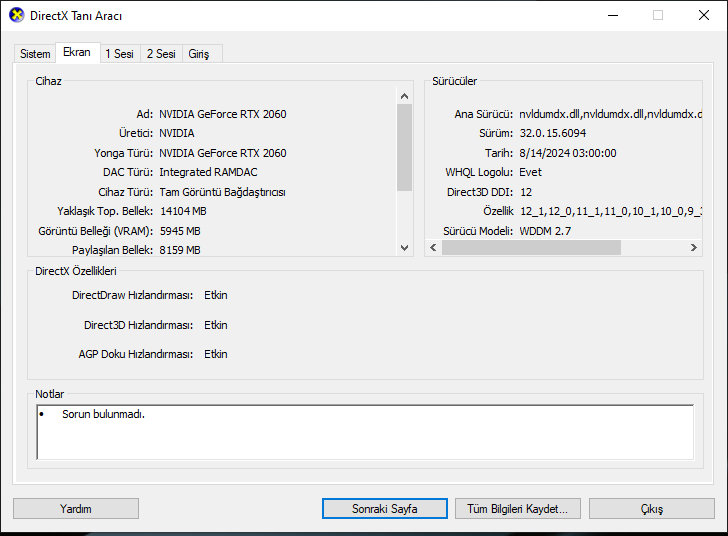Click the 'Sürücüler' group label

pyautogui.click(x=455, y=81)
